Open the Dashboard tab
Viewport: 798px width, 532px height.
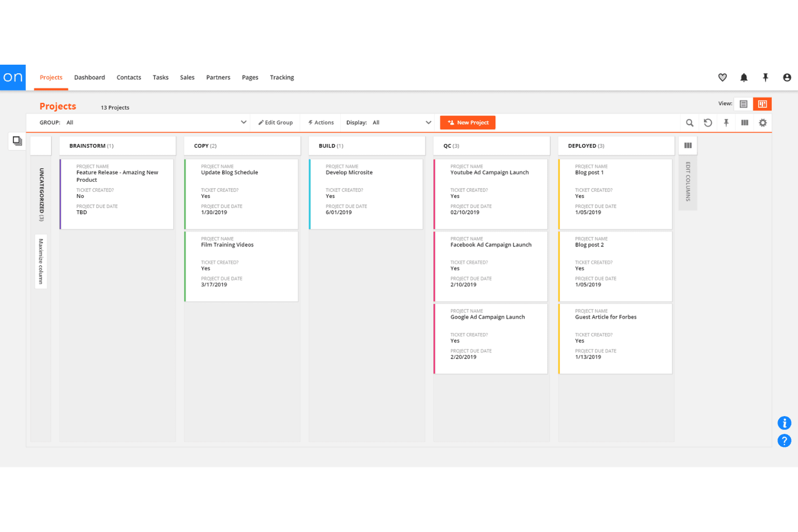pos(90,78)
